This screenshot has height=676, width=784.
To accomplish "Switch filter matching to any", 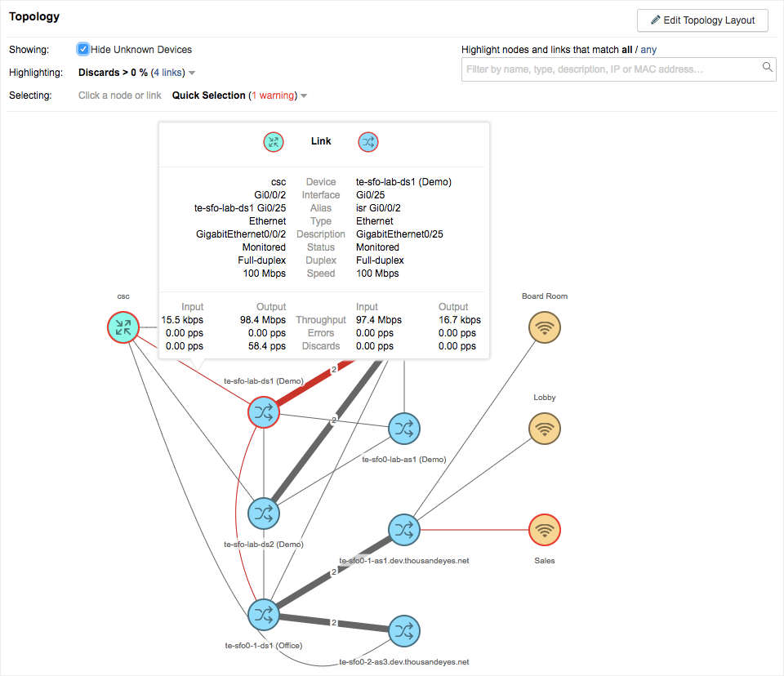I will pos(648,50).
